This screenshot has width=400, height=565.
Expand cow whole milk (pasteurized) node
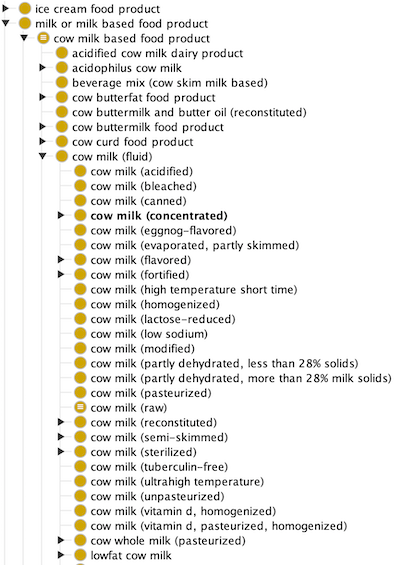pyautogui.click(x=61, y=540)
